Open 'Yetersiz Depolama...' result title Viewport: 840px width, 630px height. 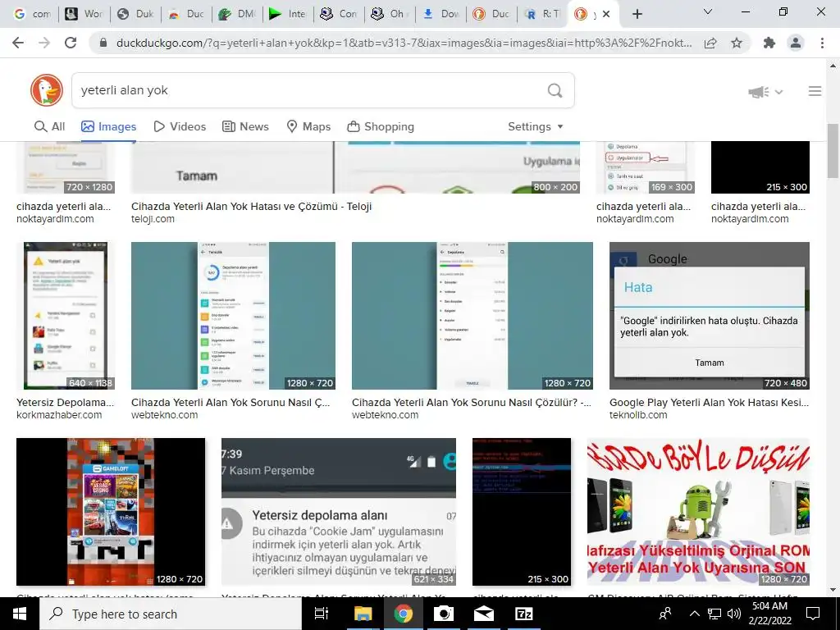pyautogui.click(x=65, y=402)
